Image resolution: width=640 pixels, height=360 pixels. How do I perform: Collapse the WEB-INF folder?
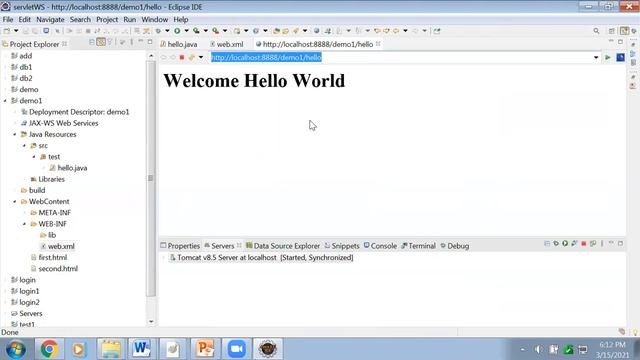[x=24, y=224]
